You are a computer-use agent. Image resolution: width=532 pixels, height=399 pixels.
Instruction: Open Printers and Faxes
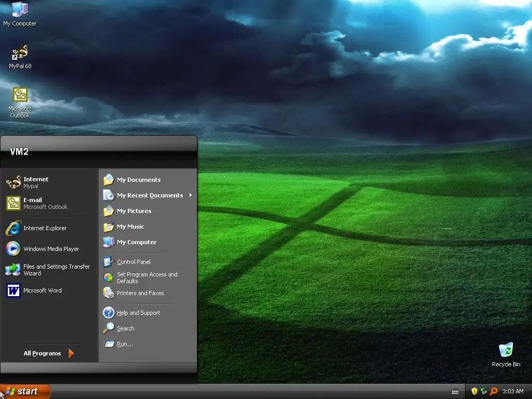point(148,293)
